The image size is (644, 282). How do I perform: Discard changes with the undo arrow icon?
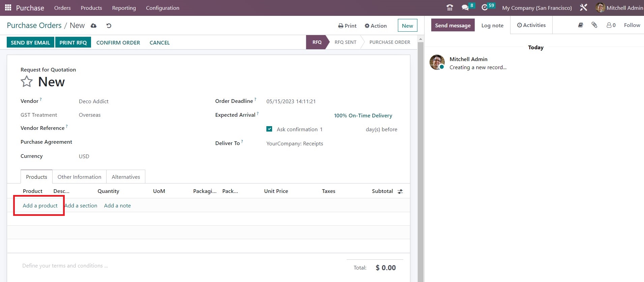point(109,26)
